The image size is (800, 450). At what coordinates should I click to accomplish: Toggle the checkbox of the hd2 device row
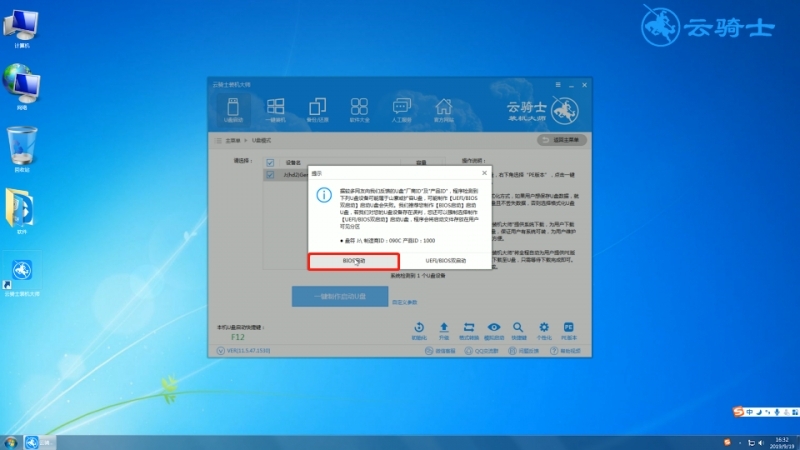pyautogui.click(x=270, y=174)
